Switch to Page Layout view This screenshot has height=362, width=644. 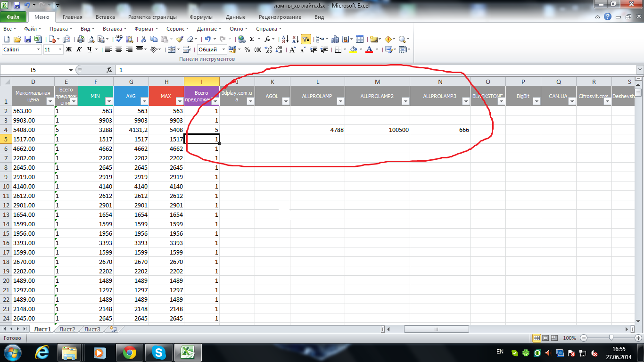[x=546, y=338]
